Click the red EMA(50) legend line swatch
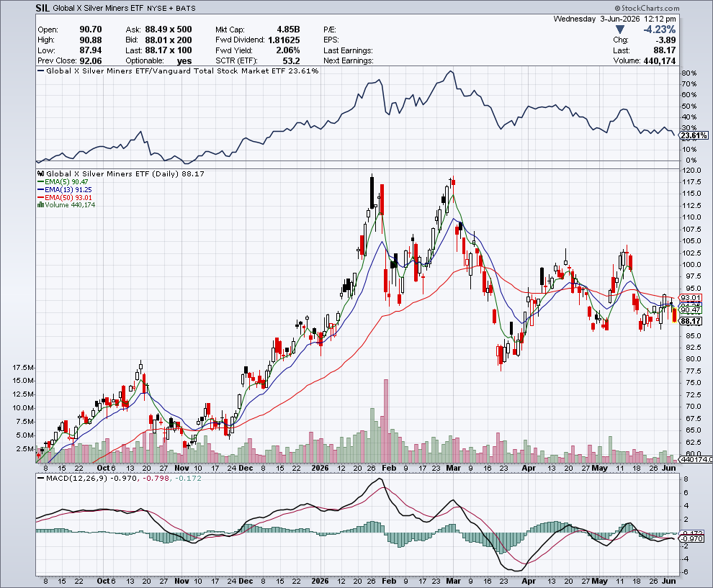This screenshot has height=588, width=713. pyautogui.click(x=40, y=197)
